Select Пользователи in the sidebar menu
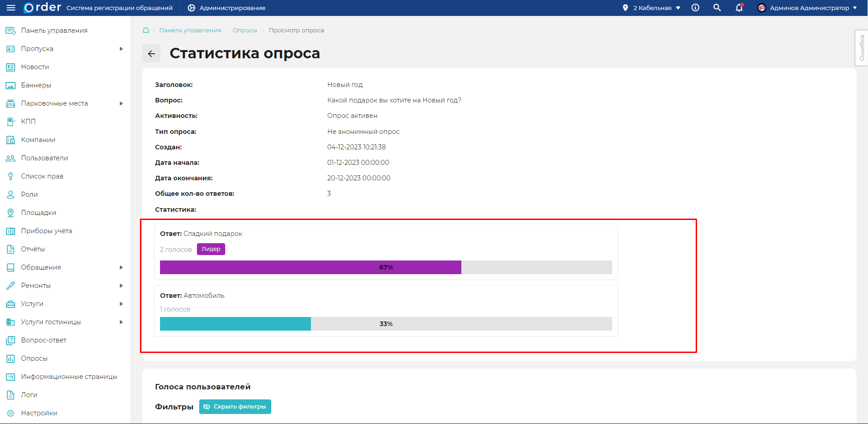This screenshot has width=868, height=424. coord(44,158)
